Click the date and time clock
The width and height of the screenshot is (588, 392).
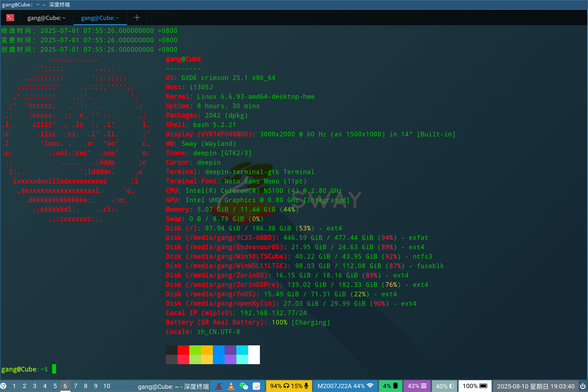(535, 386)
